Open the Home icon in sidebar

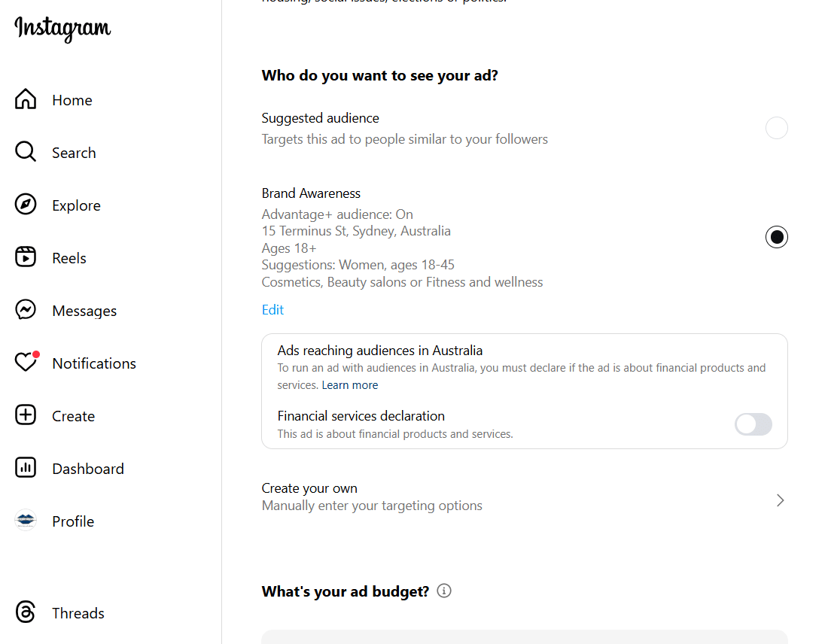(x=26, y=99)
